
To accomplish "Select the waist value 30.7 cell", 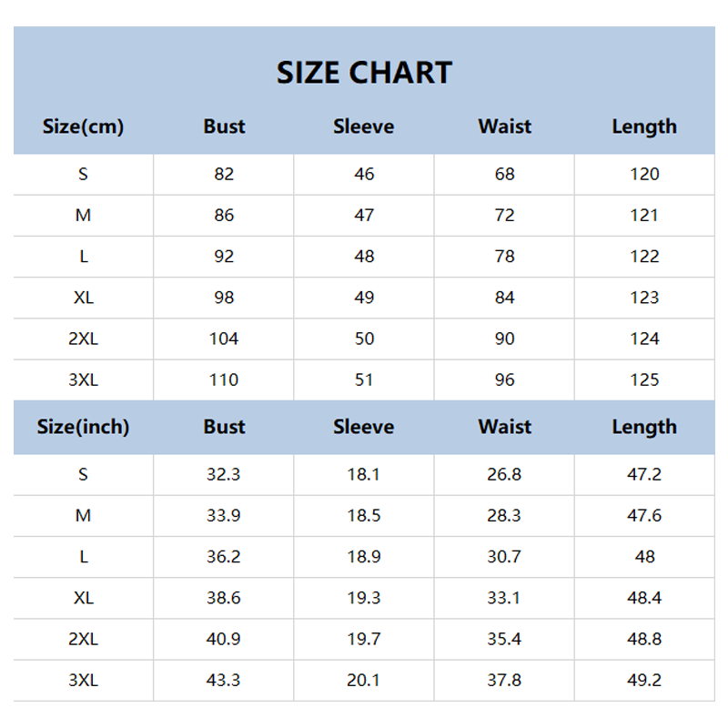I will click(x=504, y=557).
